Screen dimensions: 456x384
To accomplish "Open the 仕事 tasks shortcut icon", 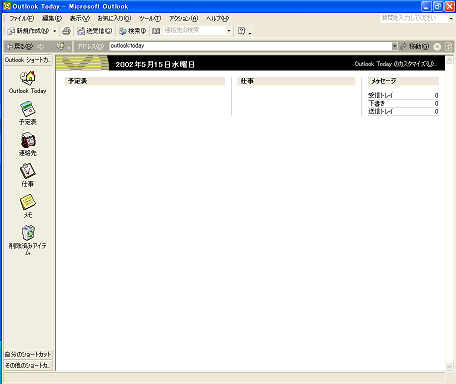I will [x=28, y=171].
